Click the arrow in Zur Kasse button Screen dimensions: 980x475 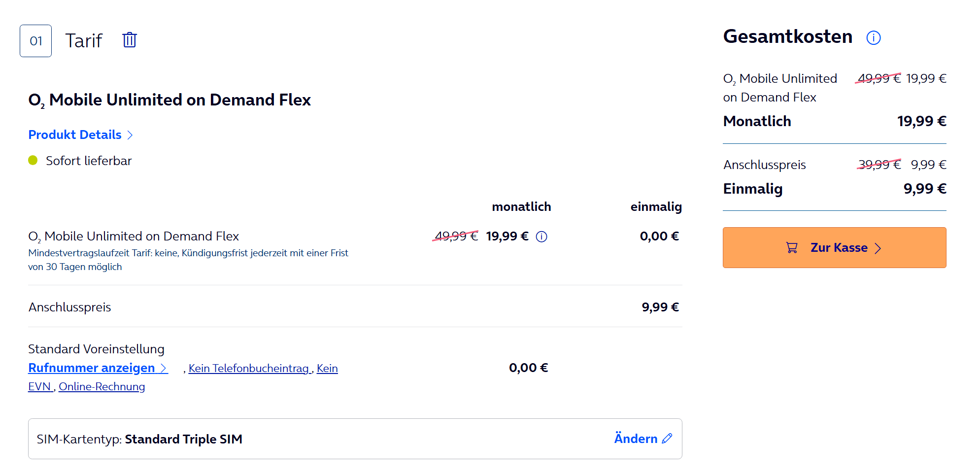point(878,248)
